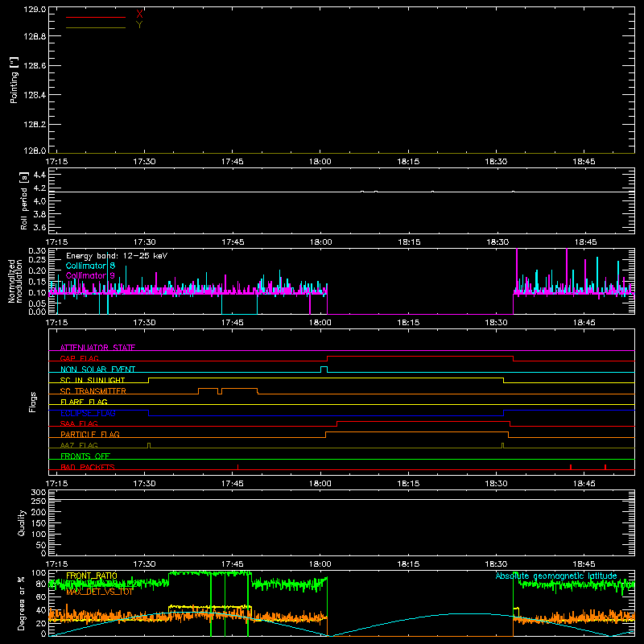Click the NON_SOLAR_EVENT flag label
The image size is (644, 644).
[97, 369]
